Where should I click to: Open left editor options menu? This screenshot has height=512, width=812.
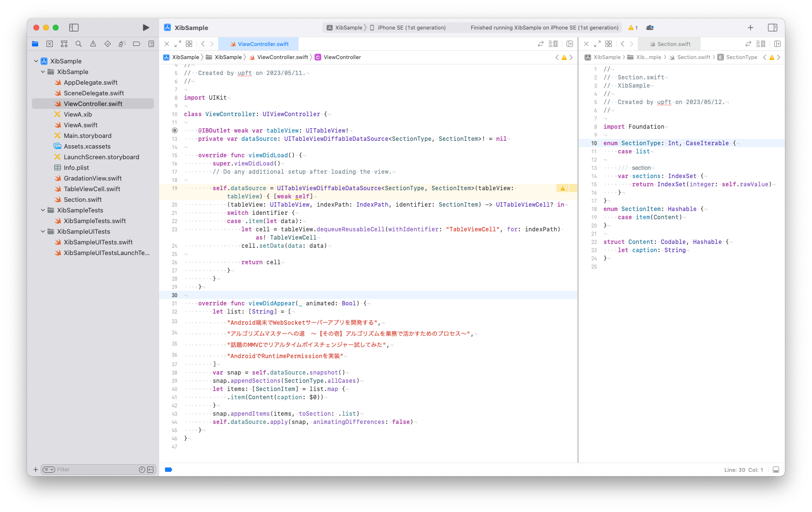click(553, 44)
